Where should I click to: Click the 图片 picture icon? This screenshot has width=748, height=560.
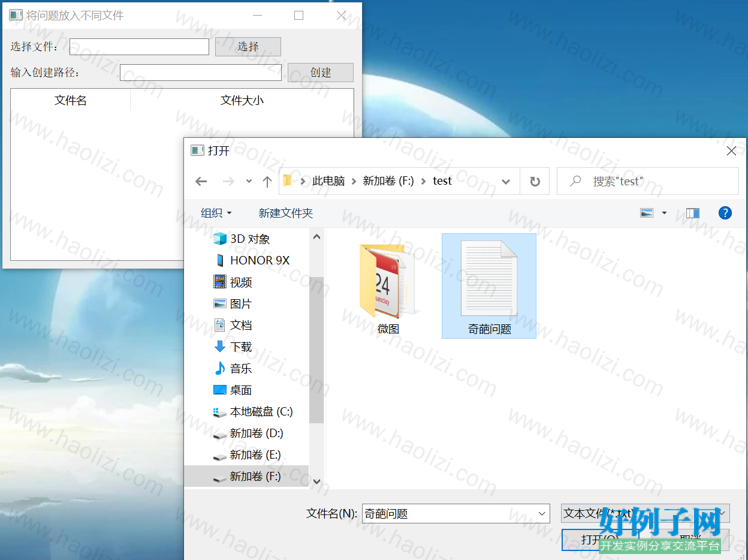point(220,303)
